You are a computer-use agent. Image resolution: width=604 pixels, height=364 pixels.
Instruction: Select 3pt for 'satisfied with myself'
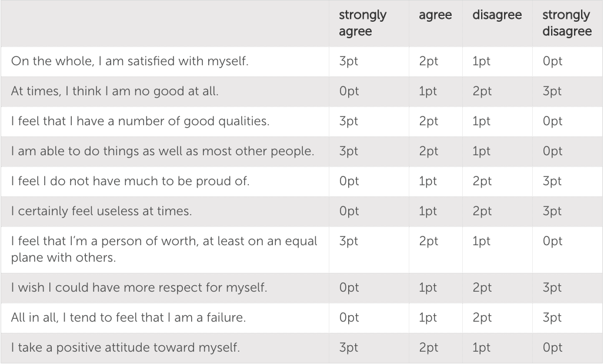pyautogui.click(x=349, y=62)
